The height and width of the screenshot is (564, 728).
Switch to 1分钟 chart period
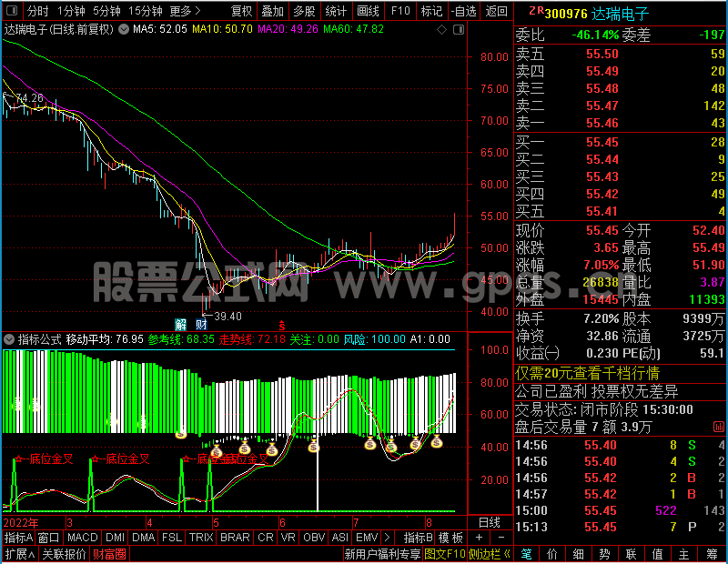pos(71,11)
